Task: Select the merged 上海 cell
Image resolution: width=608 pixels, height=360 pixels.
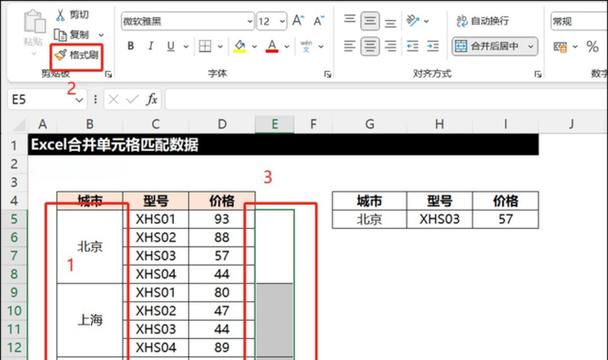Action: point(90,320)
